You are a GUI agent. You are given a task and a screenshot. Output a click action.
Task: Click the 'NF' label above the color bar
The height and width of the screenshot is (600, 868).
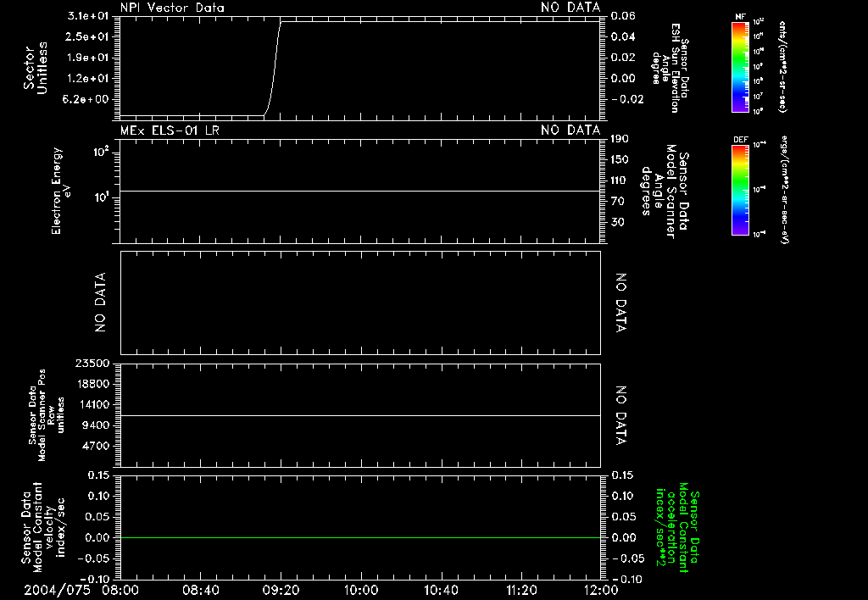pos(740,17)
